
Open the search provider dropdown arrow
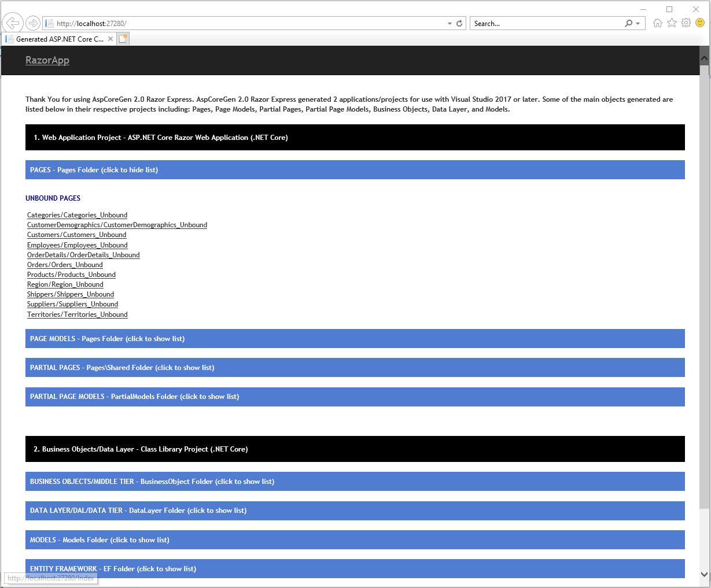pos(638,24)
